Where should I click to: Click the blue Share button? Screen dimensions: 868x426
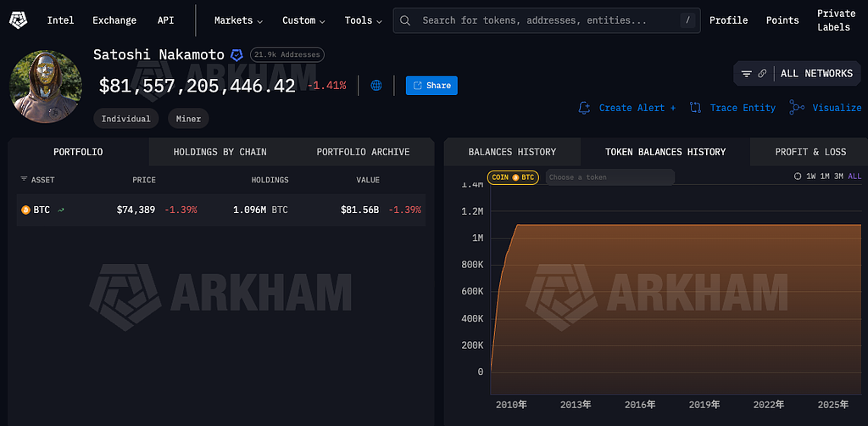tap(431, 86)
